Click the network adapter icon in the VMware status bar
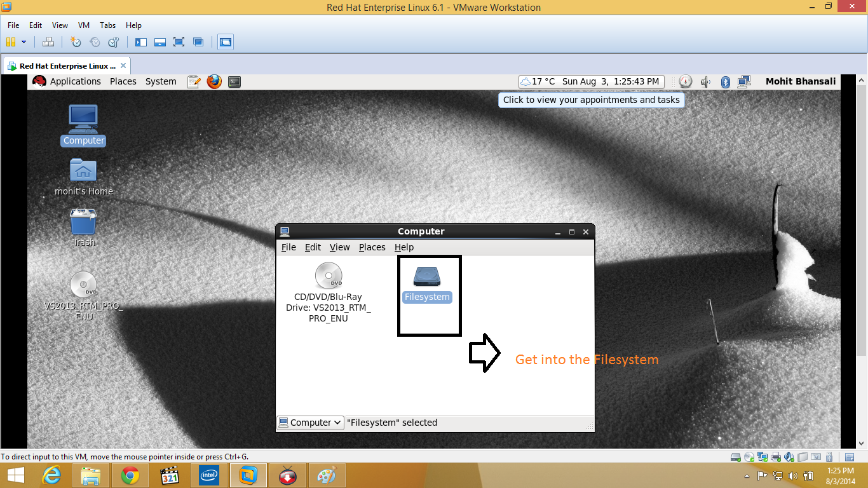Viewport: 868px width, 488px height. pyautogui.click(x=763, y=457)
